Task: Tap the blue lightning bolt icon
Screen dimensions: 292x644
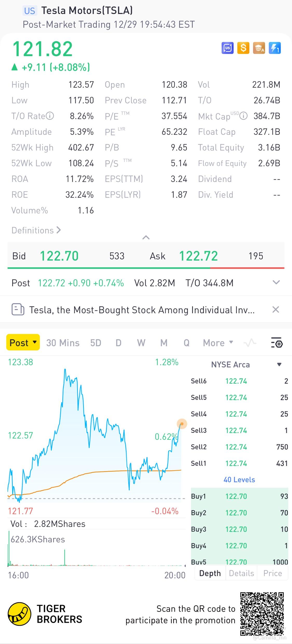Action: (x=275, y=48)
